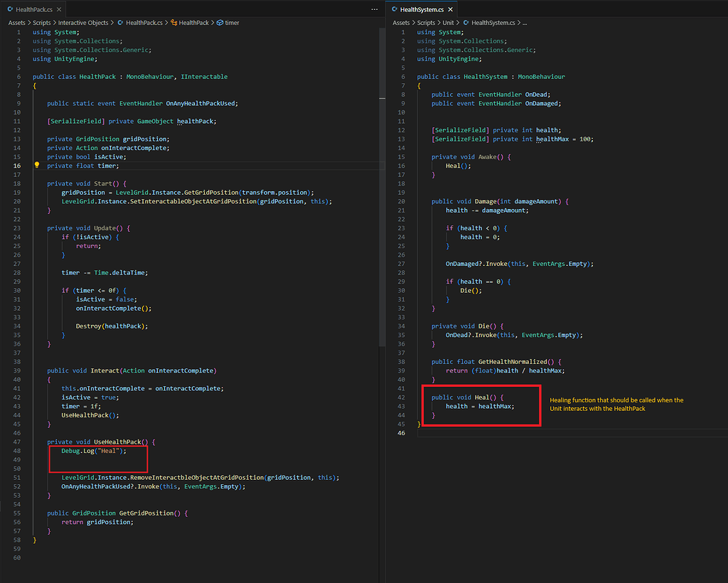This screenshot has height=583, width=728.
Task: Click the timer field icon in the left breadcrumb
Action: pyautogui.click(x=220, y=22)
